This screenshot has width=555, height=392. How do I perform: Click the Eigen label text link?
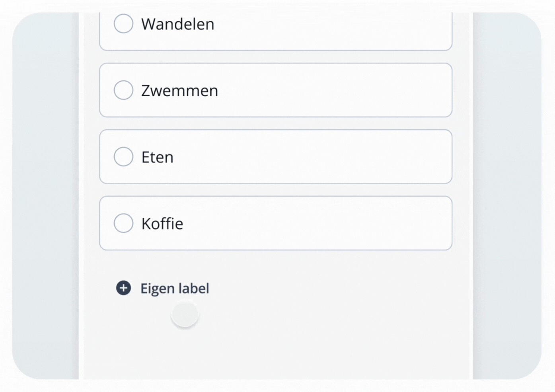(x=174, y=288)
